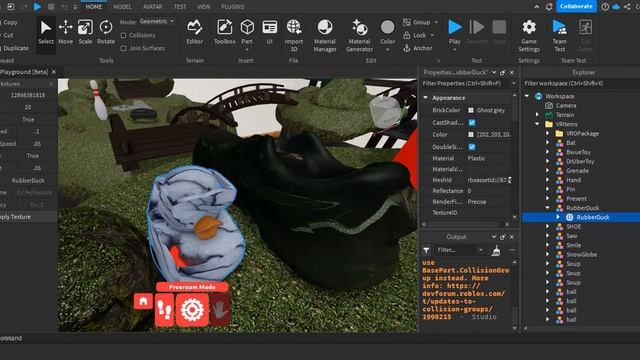The height and width of the screenshot is (360, 640).
Task: Toggle the DoubleSided checkbox
Action: coord(472,147)
